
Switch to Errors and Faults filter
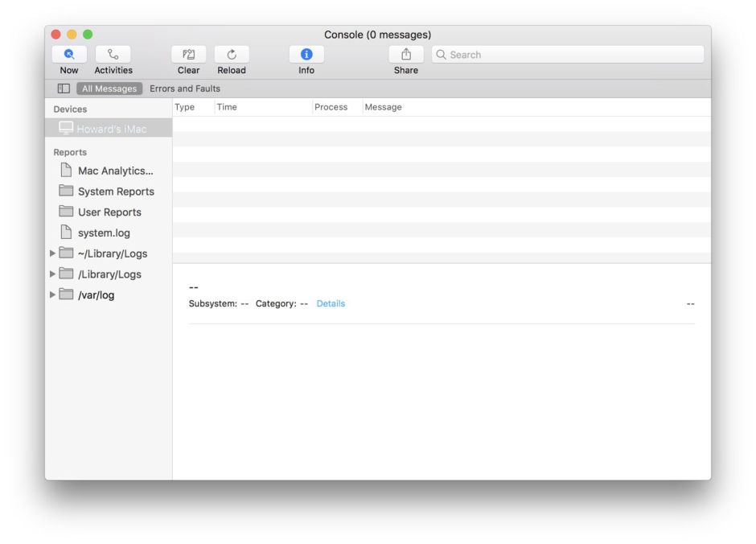(185, 89)
